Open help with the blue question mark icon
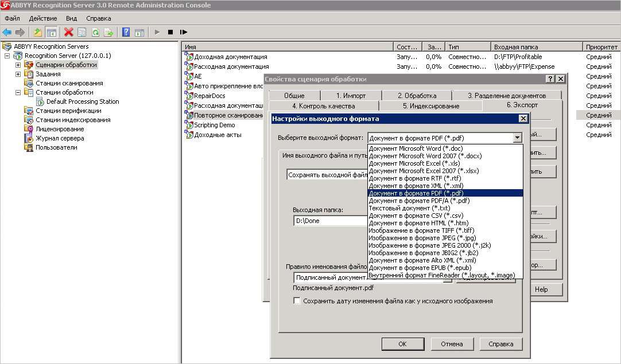This screenshot has width=621, height=364. [126, 32]
